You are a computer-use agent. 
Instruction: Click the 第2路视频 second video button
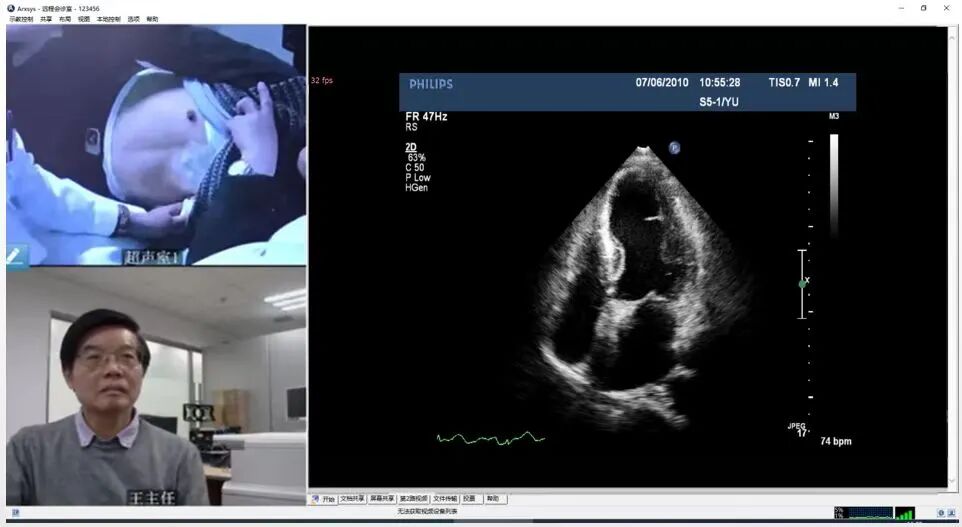point(414,499)
